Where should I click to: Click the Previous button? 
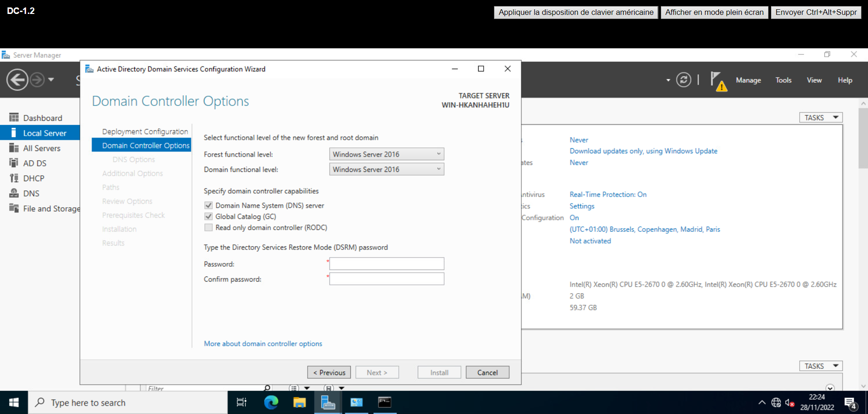(x=329, y=373)
